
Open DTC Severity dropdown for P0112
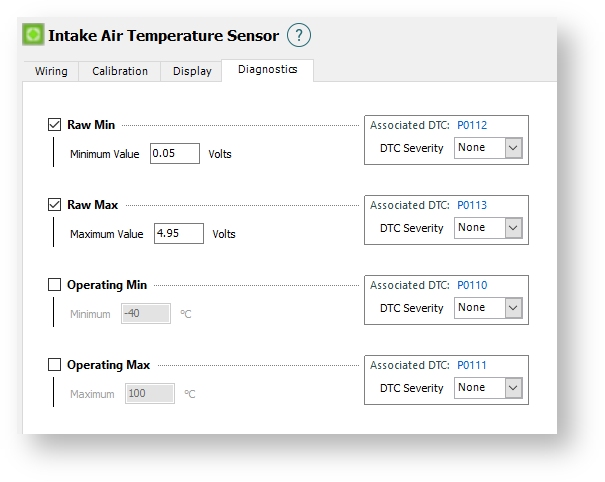[488, 148]
